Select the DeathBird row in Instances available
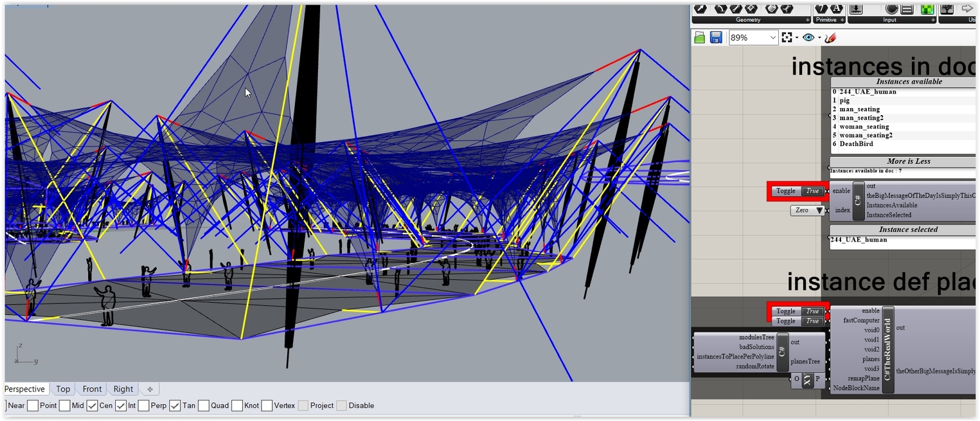This screenshot has width=980, height=421. point(903,144)
